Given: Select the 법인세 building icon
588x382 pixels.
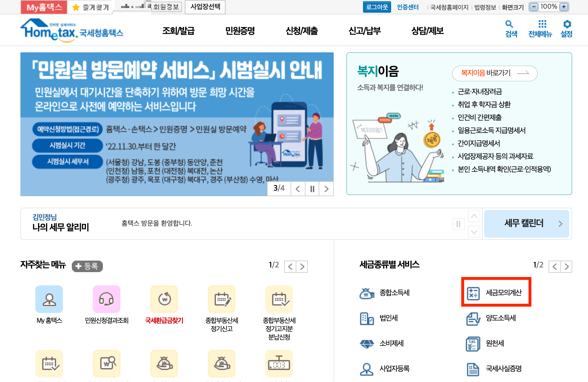Looking at the screenshot, I should tap(367, 318).
